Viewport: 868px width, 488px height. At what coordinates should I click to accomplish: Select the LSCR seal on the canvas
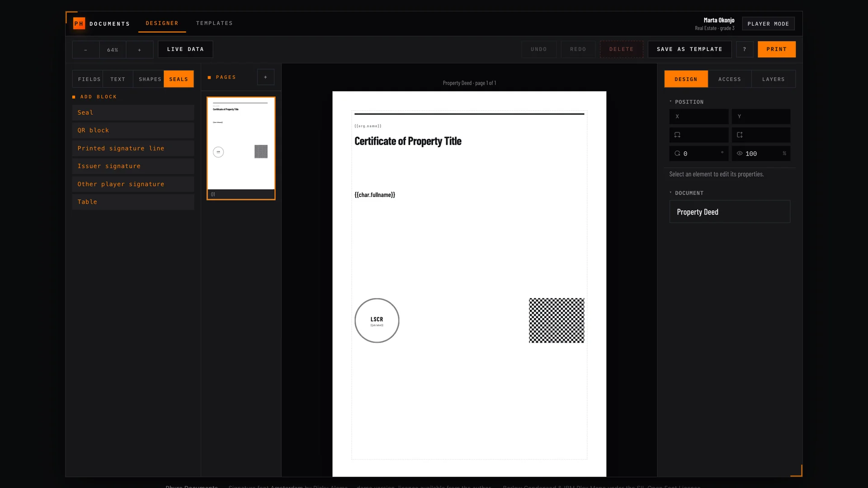click(377, 320)
